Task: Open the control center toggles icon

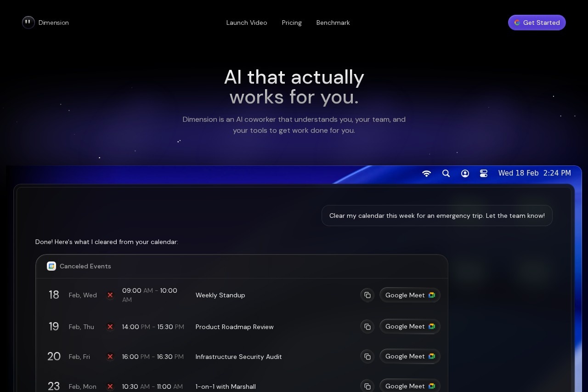Action: 484,173
